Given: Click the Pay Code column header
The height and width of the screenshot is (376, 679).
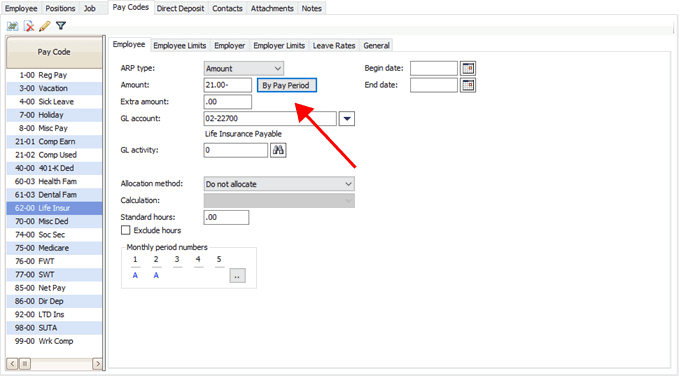Looking at the screenshot, I should (54, 52).
